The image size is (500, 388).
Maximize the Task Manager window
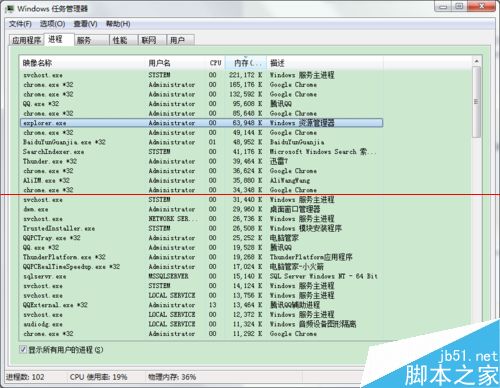[459, 6]
